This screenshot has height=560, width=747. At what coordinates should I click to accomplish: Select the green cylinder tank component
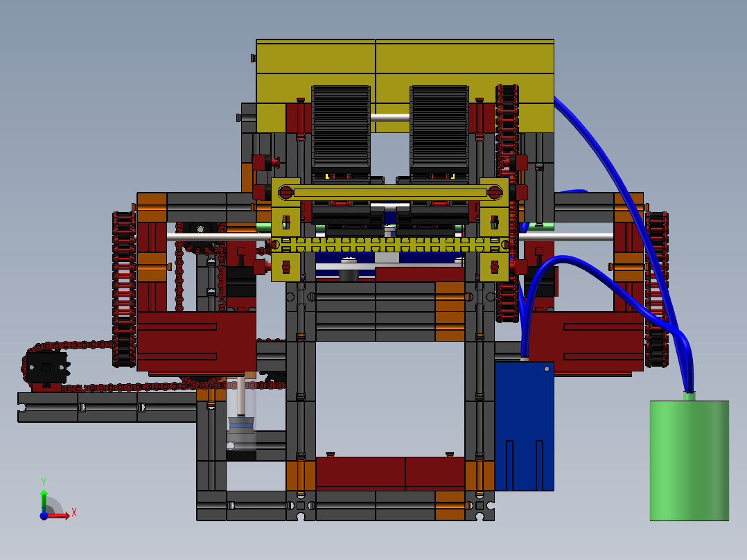click(x=689, y=460)
